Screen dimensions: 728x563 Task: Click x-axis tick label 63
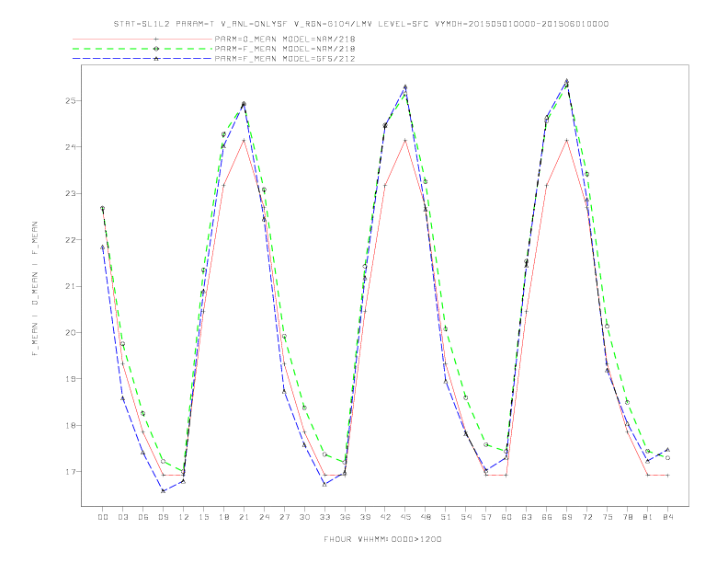[x=527, y=517]
